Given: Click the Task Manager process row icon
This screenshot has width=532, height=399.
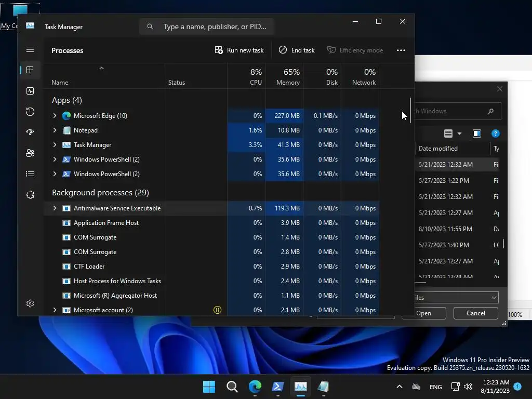Looking at the screenshot, I should point(66,145).
